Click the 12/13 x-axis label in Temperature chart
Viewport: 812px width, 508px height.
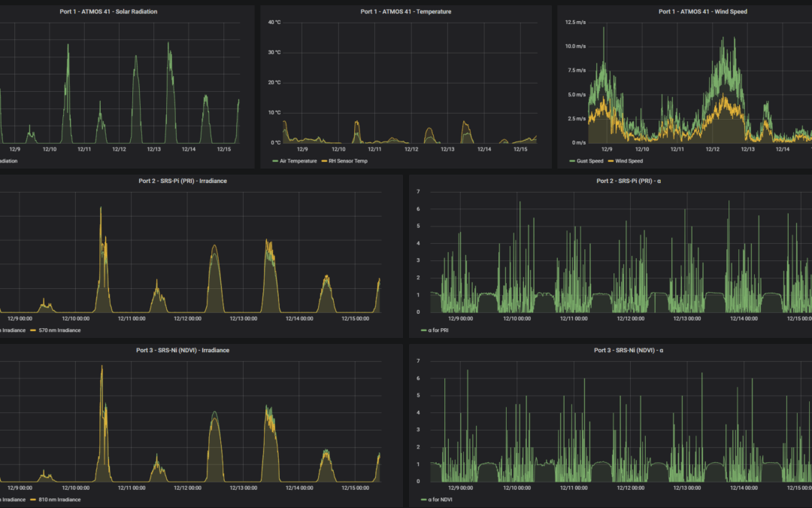click(447, 149)
